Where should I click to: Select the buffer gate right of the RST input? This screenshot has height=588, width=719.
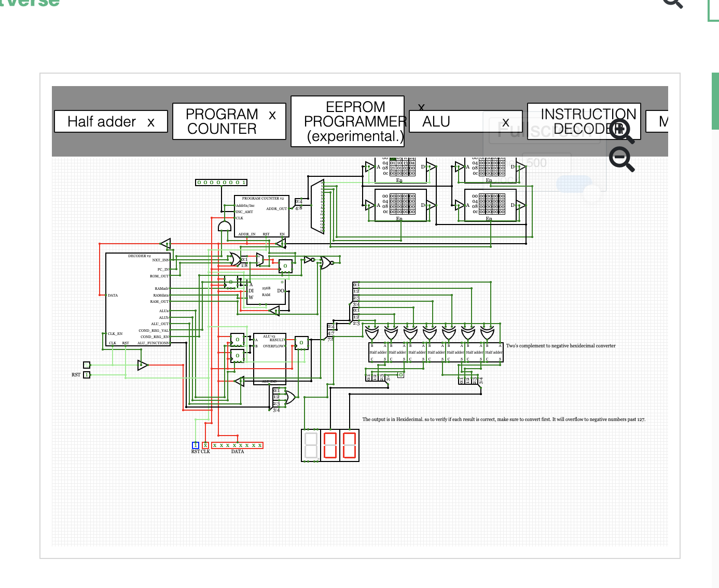click(143, 365)
